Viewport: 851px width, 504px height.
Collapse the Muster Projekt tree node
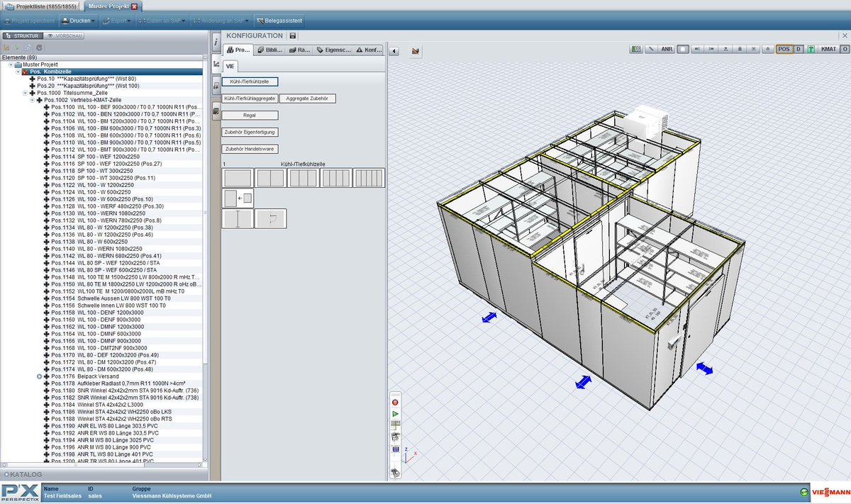12,65
